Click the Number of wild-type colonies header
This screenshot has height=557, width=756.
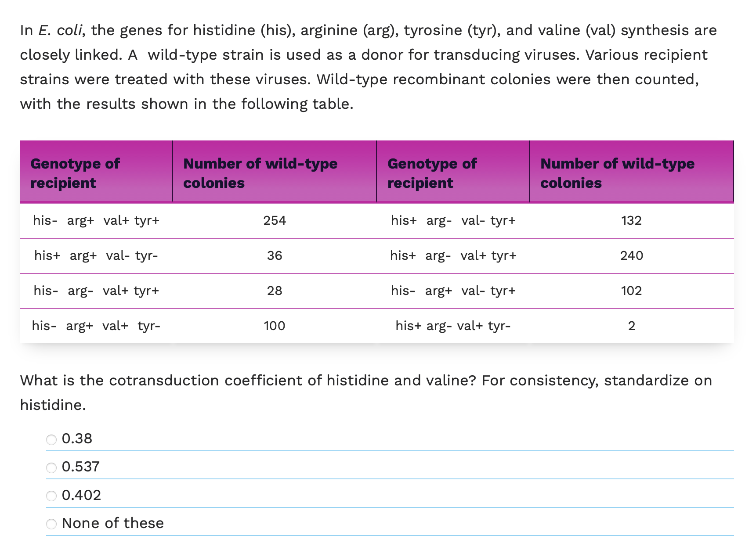click(260, 173)
